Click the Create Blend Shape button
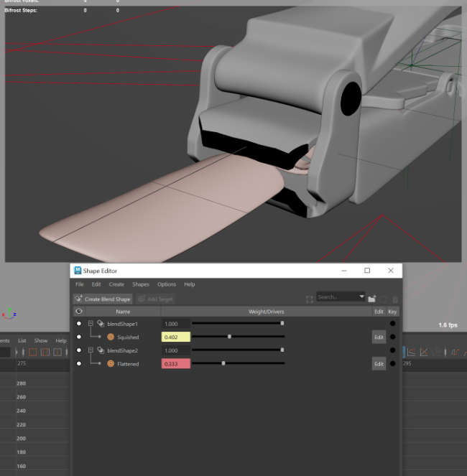Image resolution: width=467 pixels, height=476 pixels. point(103,299)
